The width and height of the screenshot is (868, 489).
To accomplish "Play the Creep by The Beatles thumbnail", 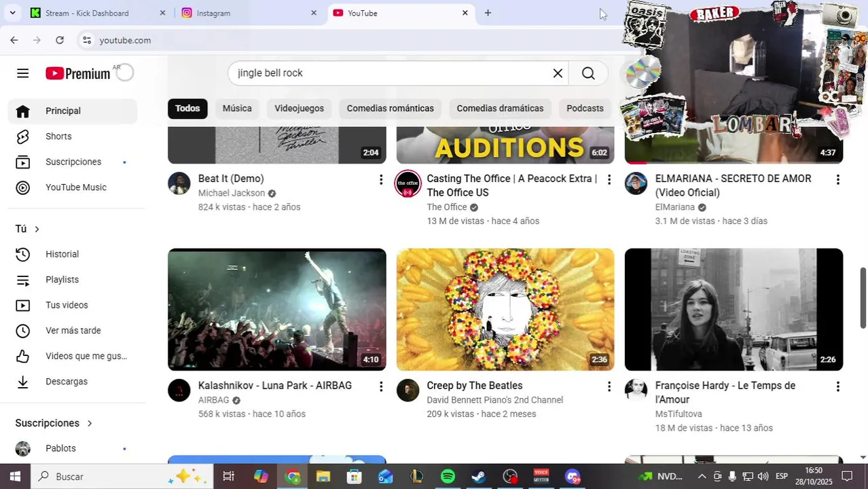I will pos(505,310).
